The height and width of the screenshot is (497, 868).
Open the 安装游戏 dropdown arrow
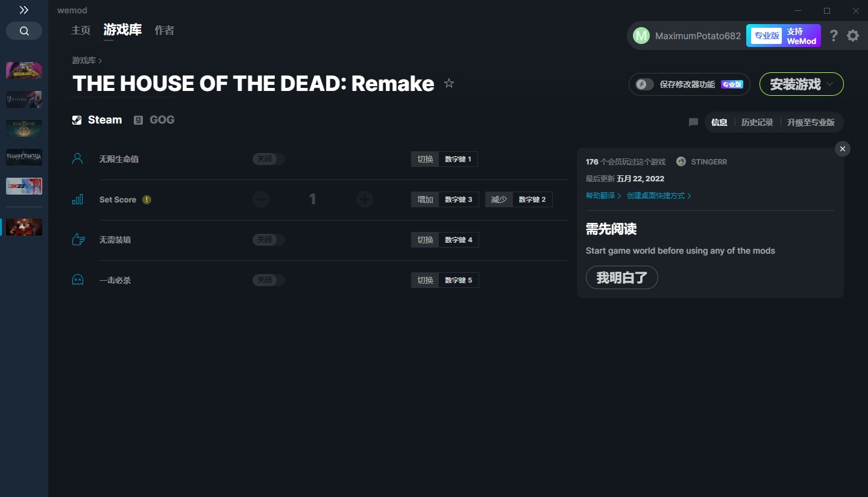(x=830, y=84)
